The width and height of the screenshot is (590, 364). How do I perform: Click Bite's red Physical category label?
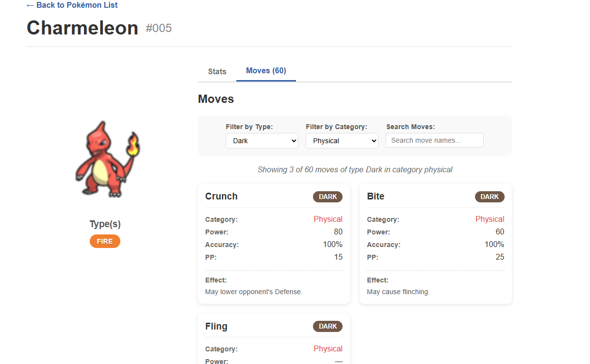[490, 219]
